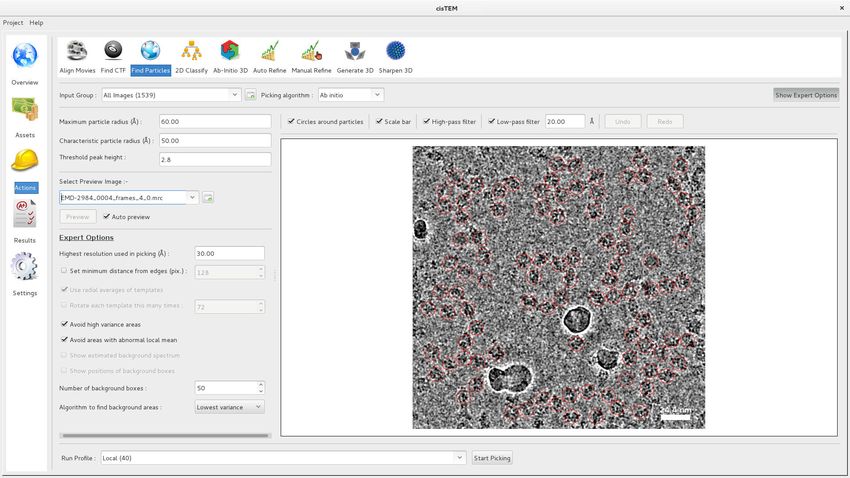The height and width of the screenshot is (478, 850).
Task: Open the Actions hard hat icon
Action: coord(25,161)
